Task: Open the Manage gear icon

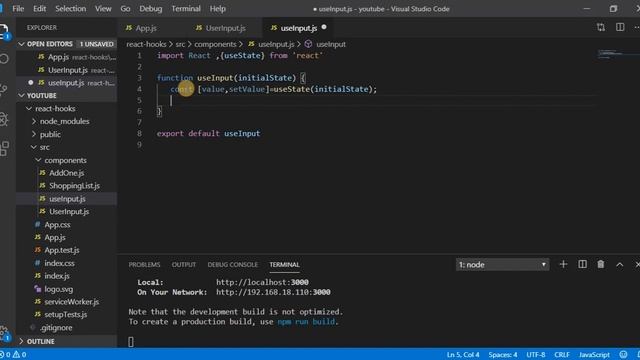Action: tap(4, 333)
